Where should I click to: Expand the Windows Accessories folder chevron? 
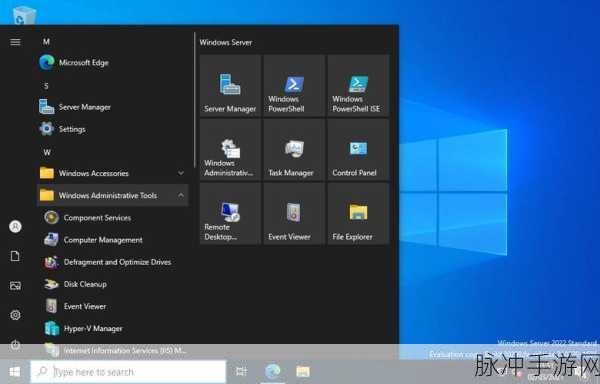point(181,173)
